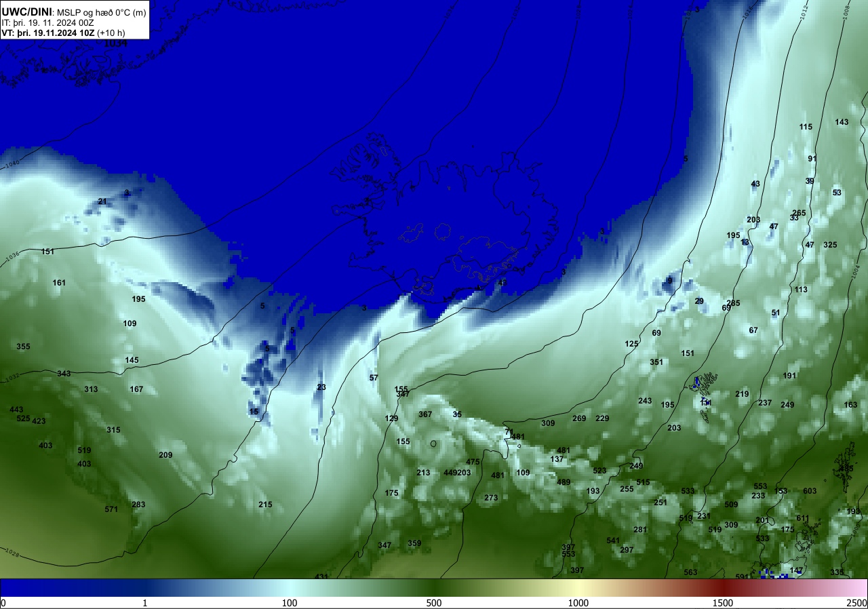Click the height value "243"
The width and height of the screenshot is (868, 609).
tap(645, 401)
